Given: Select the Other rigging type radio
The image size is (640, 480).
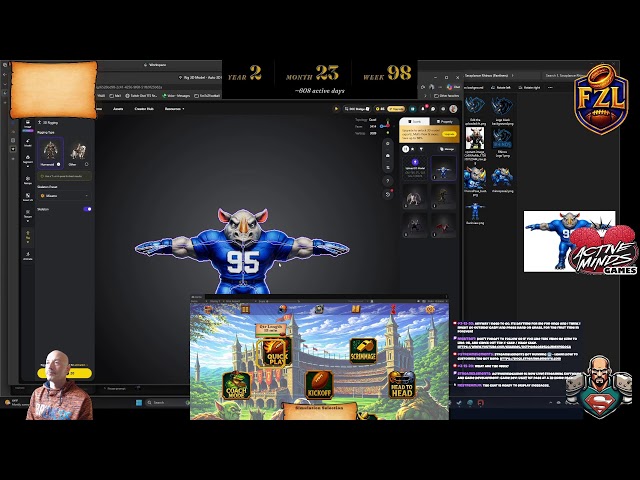Looking at the screenshot, I should [86, 164].
